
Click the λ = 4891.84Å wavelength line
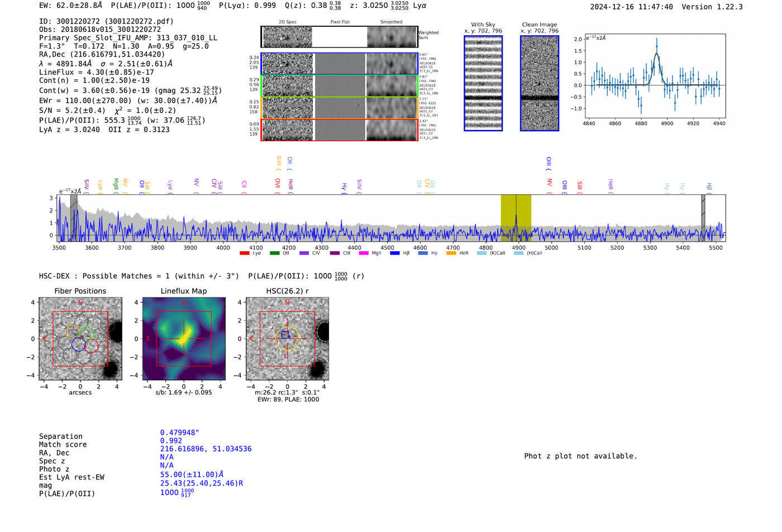click(x=106, y=64)
